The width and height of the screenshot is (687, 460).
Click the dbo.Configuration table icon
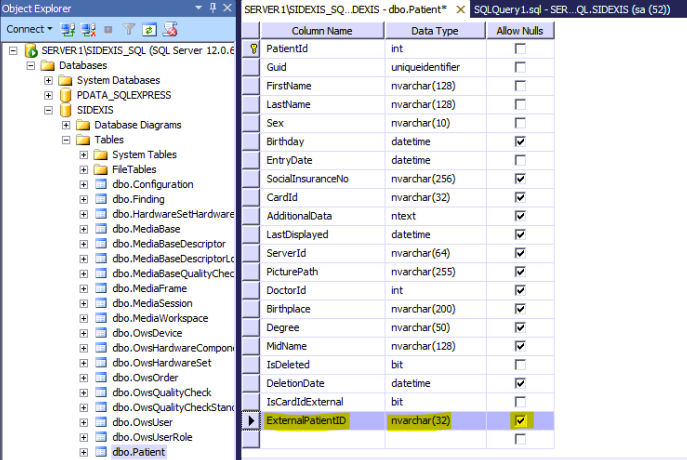(x=101, y=184)
